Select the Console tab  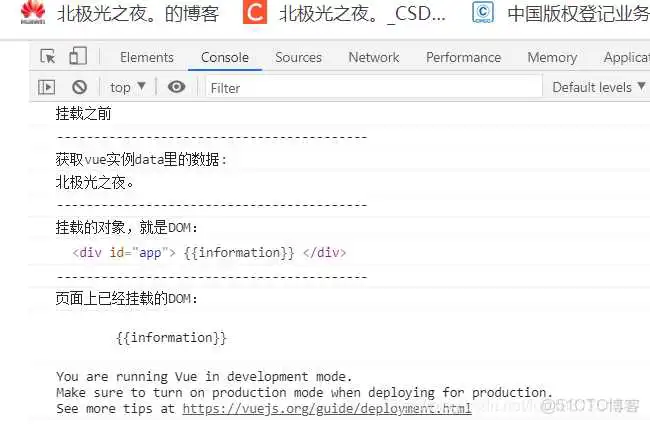coord(224,57)
